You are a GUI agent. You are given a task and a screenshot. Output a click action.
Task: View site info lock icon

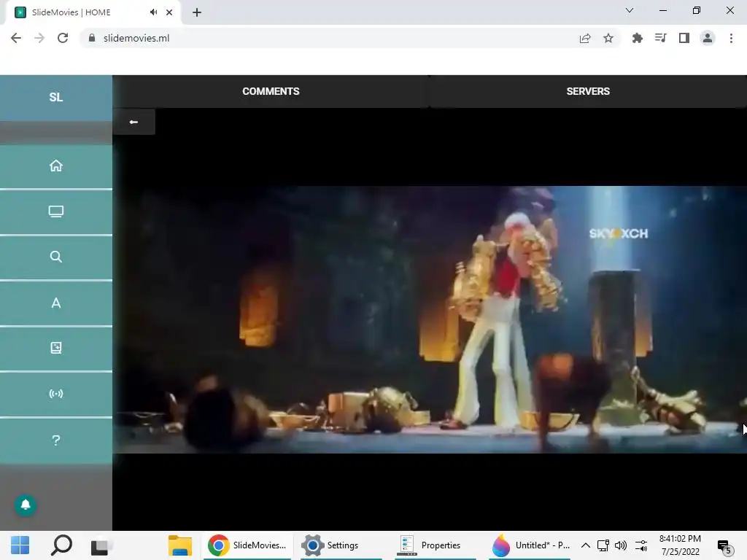(x=92, y=38)
